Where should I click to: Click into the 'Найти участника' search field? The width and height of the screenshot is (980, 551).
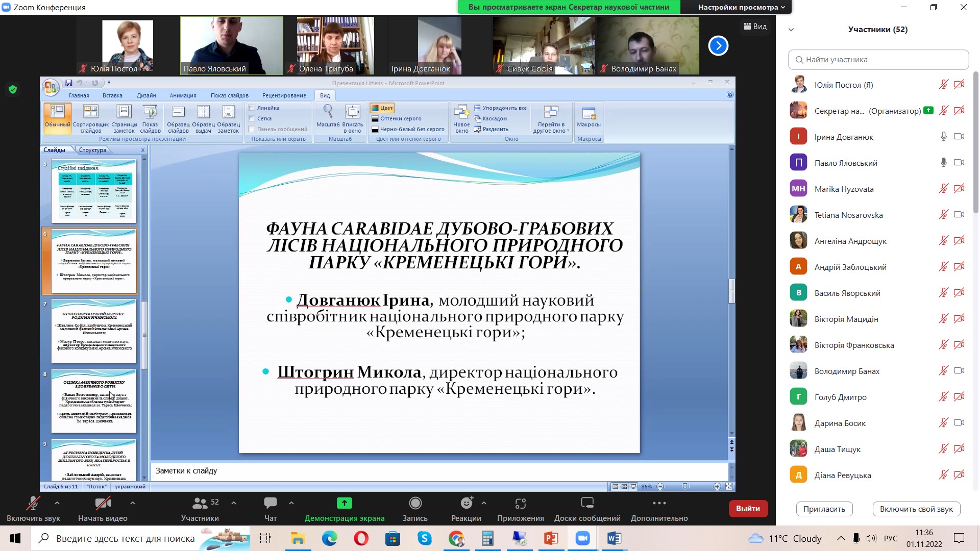click(x=878, y=60)
